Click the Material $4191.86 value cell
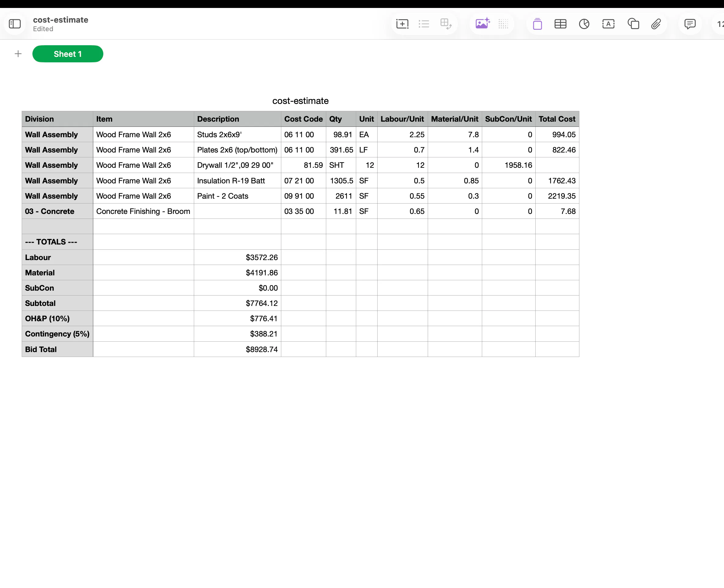Screen dimensions: 724x588 [238, 272]
